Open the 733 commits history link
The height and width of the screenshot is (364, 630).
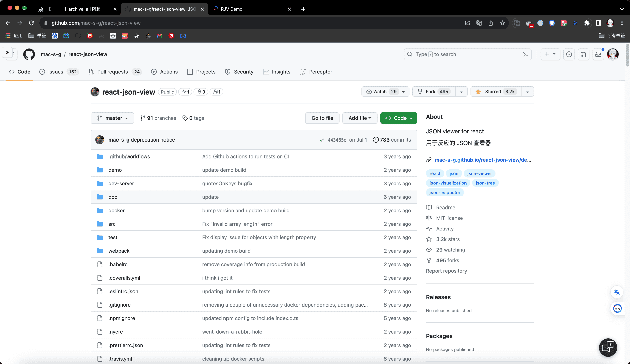click(x=392, y=140)
